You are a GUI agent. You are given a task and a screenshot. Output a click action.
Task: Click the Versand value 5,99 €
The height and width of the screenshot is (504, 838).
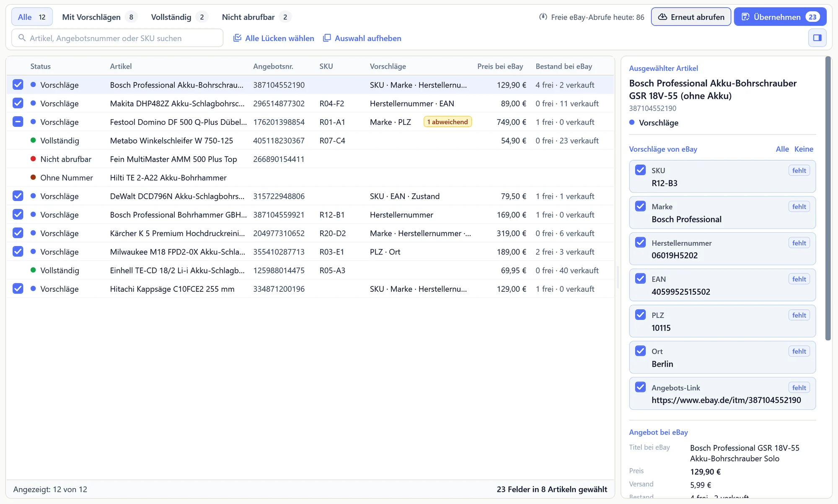tap(701, 485)
